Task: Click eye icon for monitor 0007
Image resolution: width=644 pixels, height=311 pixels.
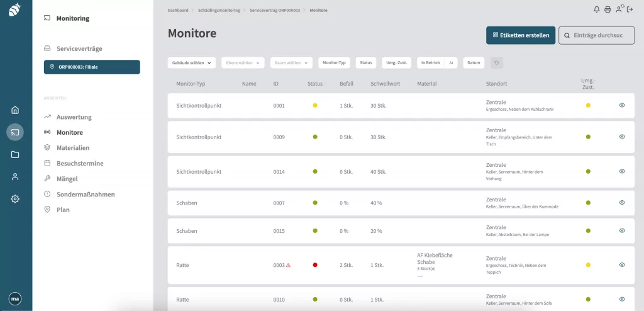Action: 622,203
